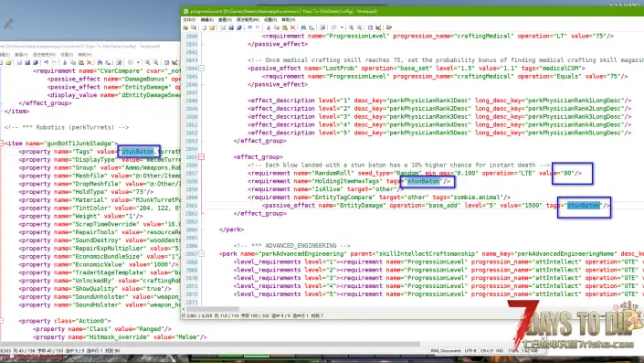Click Undo arrow in back Notepad2 toolbar
644x363 pixels.
pyautogui.click(x=46, y=62)
